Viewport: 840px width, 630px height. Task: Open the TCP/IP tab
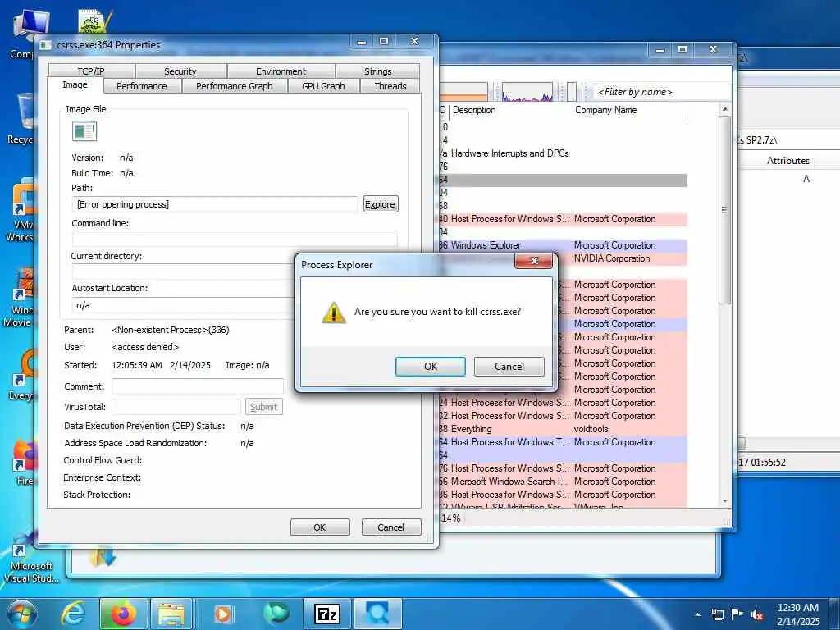(x=91, y=71)
